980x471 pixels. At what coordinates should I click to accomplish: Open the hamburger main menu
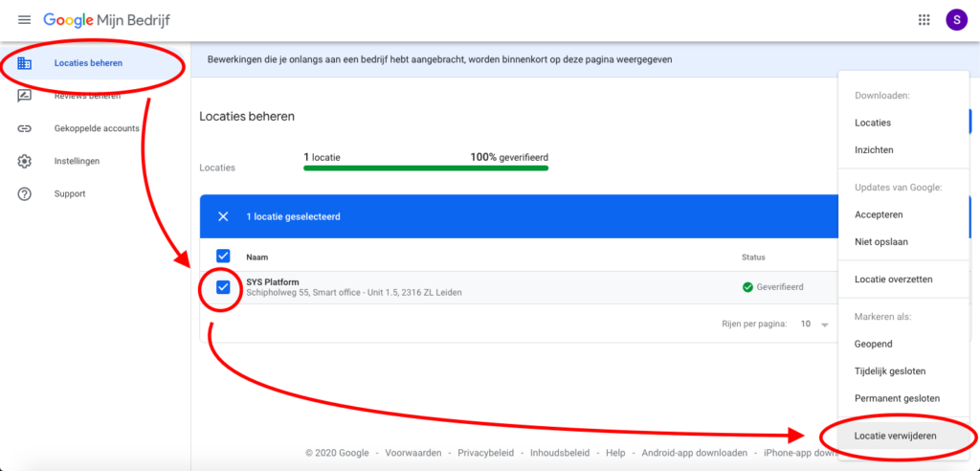tap(24, 20)
